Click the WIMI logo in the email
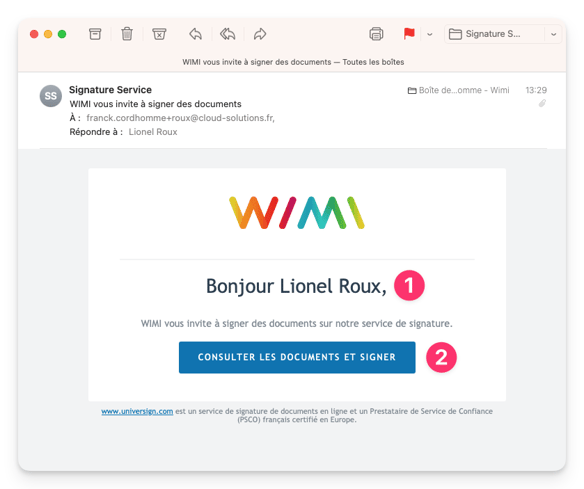This screenshot has height=489, width=584. (x=297, y=213)
